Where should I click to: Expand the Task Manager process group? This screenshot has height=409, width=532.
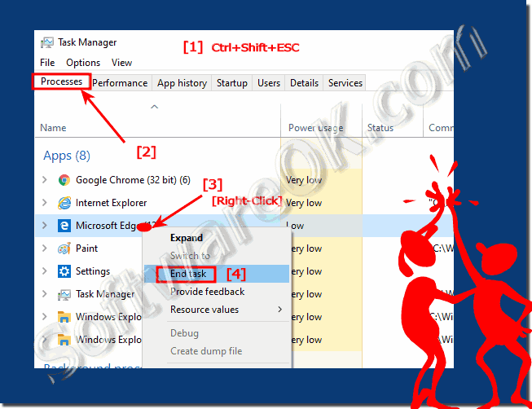(45, 293)
